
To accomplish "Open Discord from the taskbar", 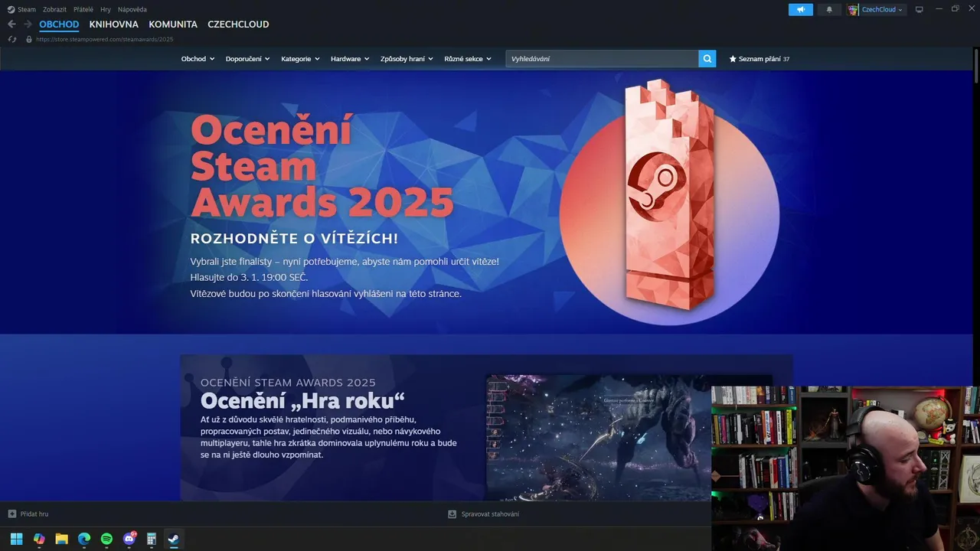I will coord(129,539).
